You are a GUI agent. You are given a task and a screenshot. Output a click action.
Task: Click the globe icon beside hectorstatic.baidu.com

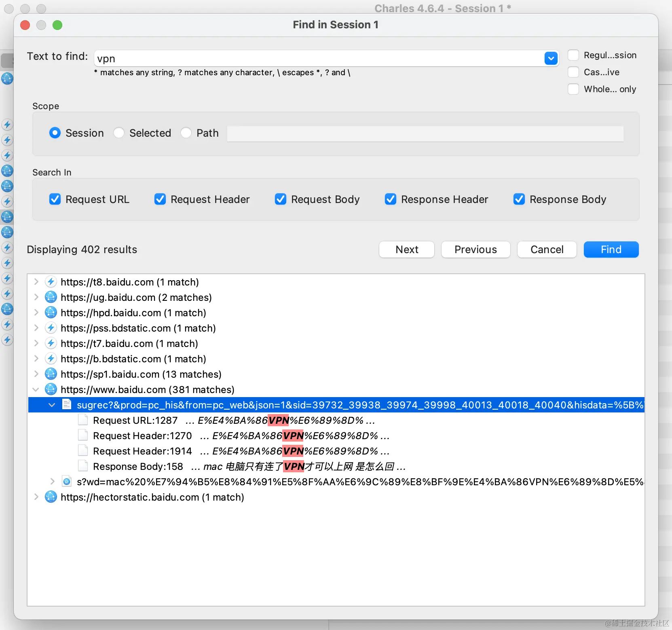(x=51, y=497)
